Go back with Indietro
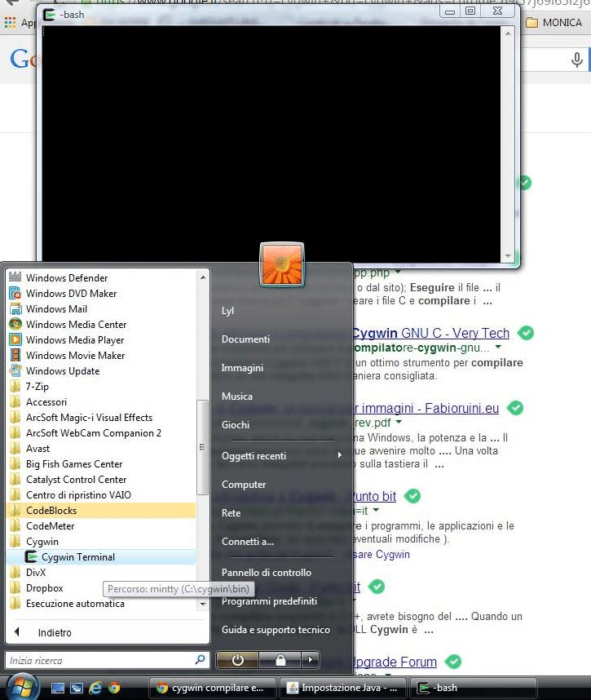591x700 pixels. point(55,632)
